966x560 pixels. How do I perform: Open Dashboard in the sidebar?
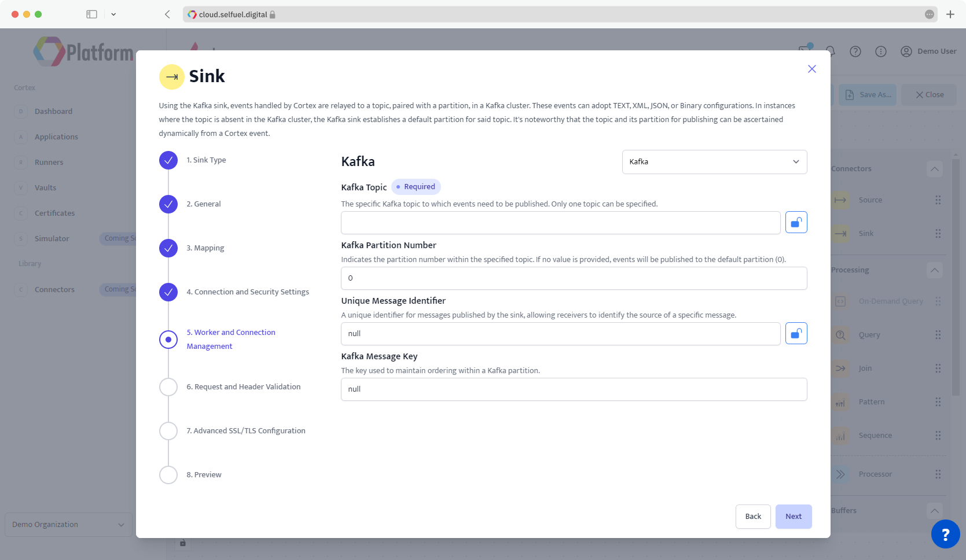[x=53, y=112]
